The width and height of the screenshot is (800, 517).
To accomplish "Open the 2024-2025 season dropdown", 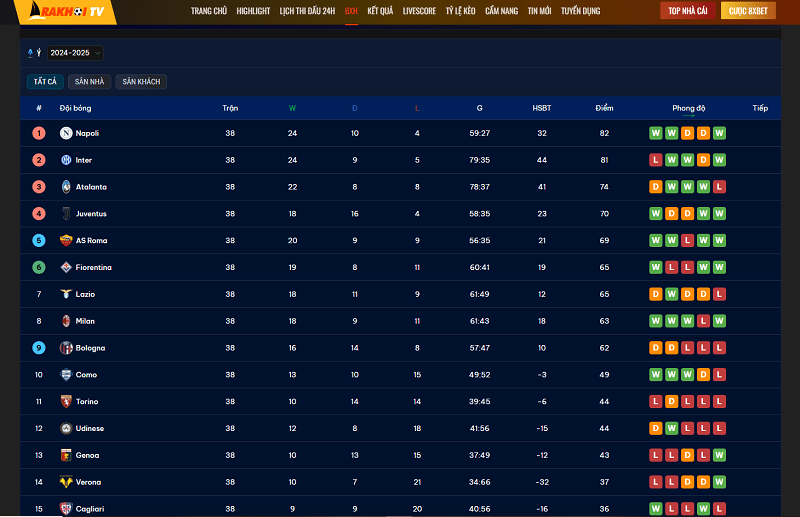I will (75, 53).
